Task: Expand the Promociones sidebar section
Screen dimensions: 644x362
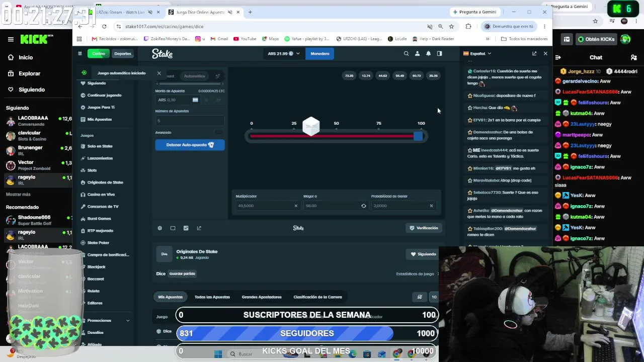Action: click(x=106, y=320)
